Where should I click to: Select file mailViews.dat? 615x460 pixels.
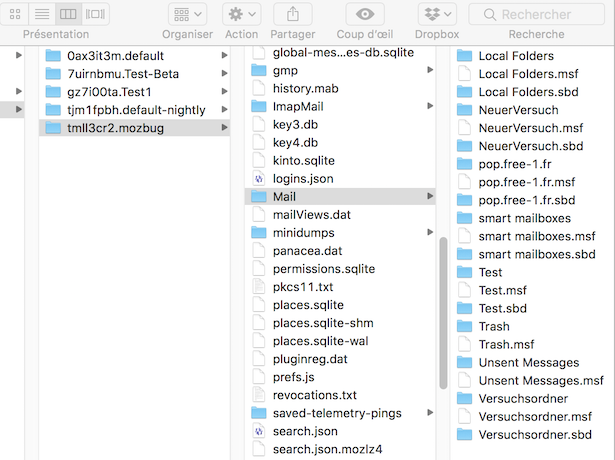pos(312,215)
